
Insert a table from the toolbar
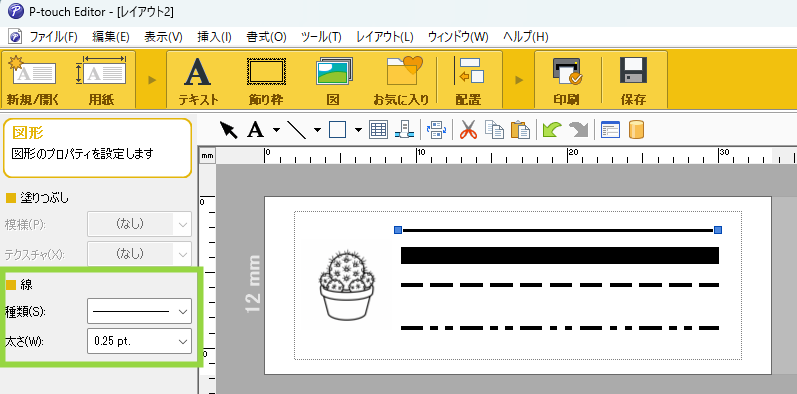pos(379,130)
